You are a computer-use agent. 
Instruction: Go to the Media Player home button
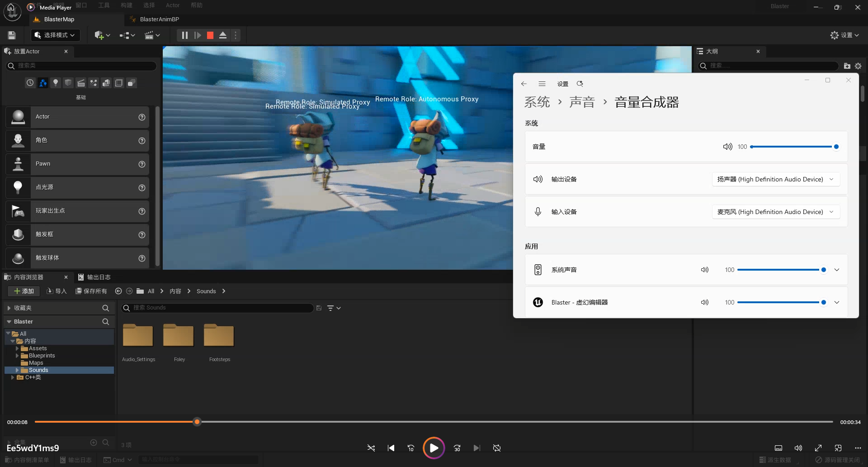pyautogui.click(x=11, y=8)
